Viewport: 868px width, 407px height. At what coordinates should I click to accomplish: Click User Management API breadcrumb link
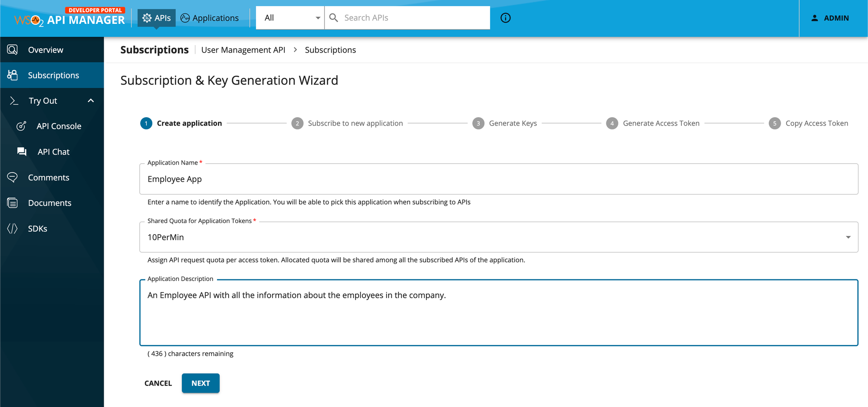click(243, 50)
